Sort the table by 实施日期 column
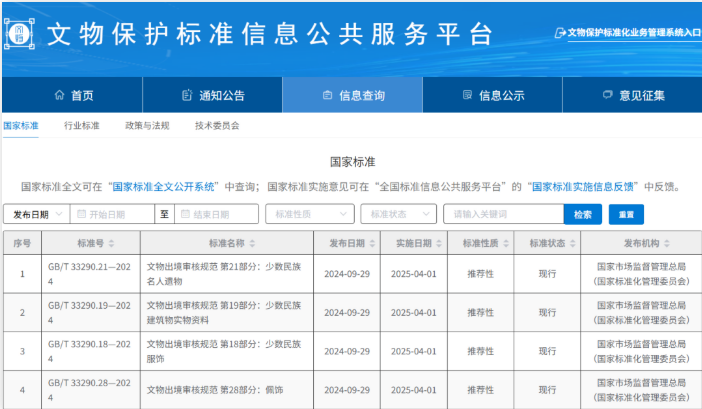The width and height of the screenshot is (702, 409). (439, 244)
